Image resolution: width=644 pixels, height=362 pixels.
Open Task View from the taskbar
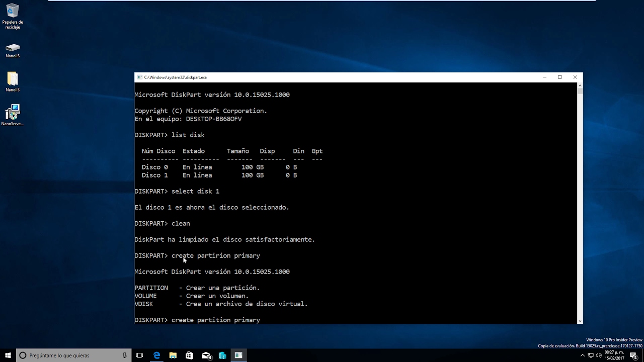(140, 355)
